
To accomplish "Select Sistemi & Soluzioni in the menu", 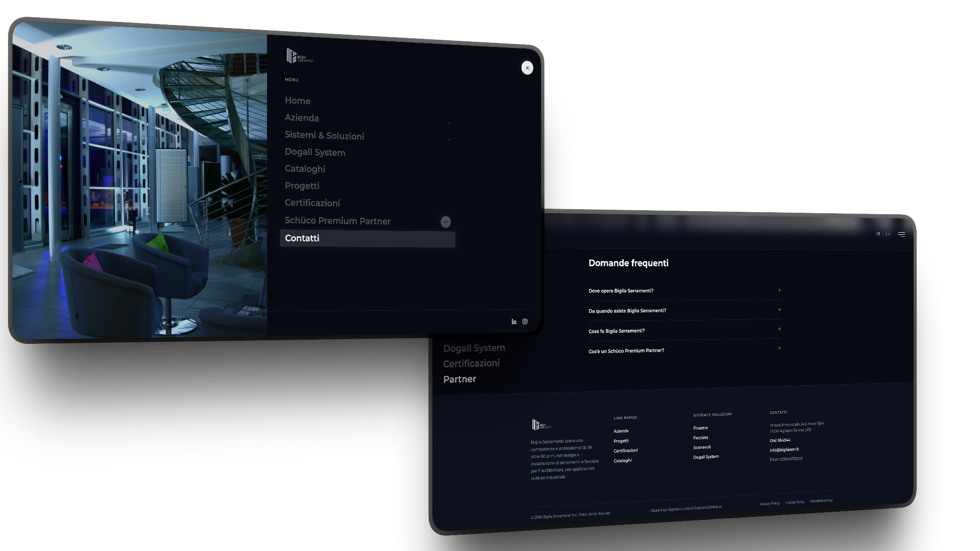I will pyautogui.click(x=324, y=136).
